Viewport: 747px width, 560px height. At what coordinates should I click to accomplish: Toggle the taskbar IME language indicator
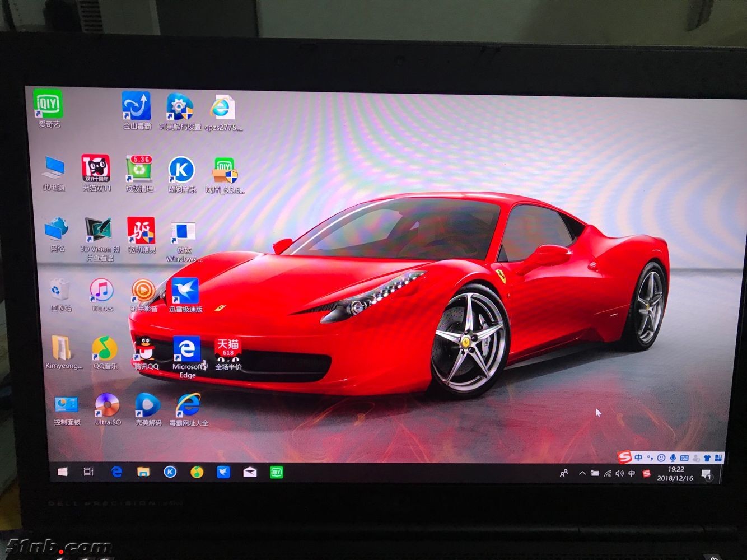[x=632, y=474]
